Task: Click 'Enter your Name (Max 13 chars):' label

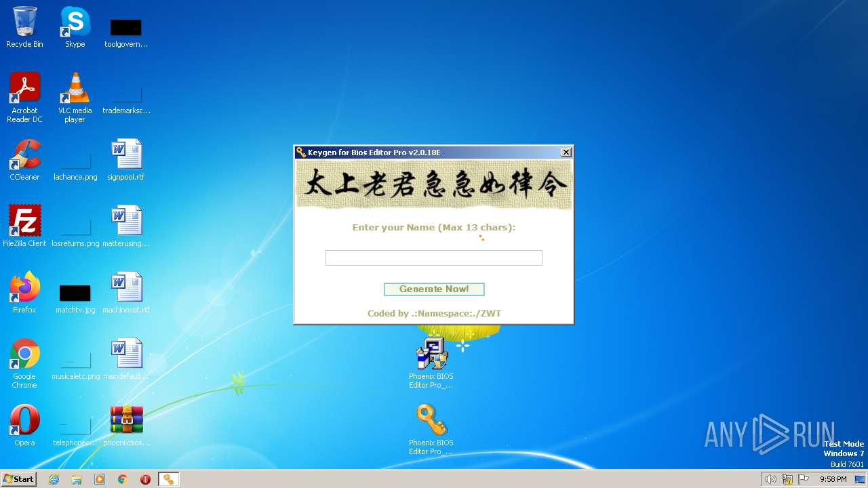Action: coord(434,228)
